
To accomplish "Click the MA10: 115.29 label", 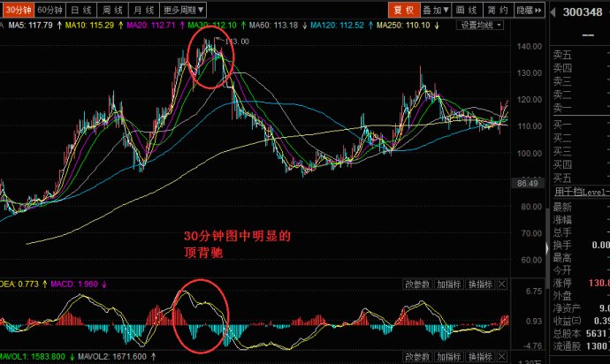I will click(x=89, y=26).
